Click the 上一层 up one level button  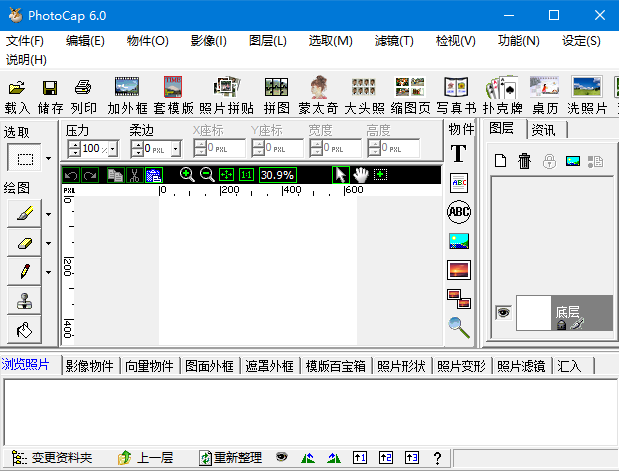[x=146, y=458]
